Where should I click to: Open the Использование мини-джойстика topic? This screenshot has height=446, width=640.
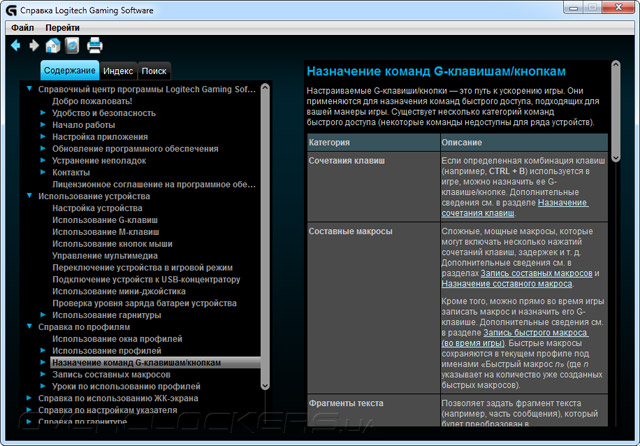tap(119, 291)
